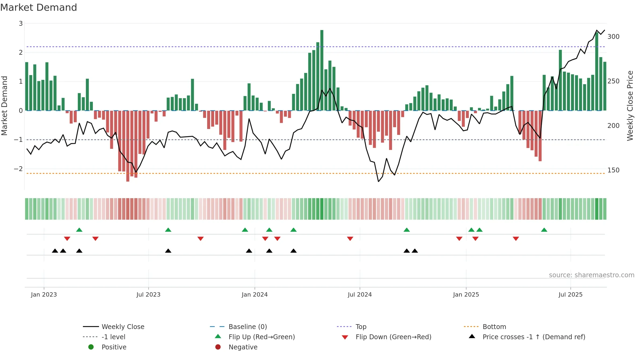
Task: Click the green Flip Up triangle in legend
Action: pyautogui.click(x=218, y=336)
